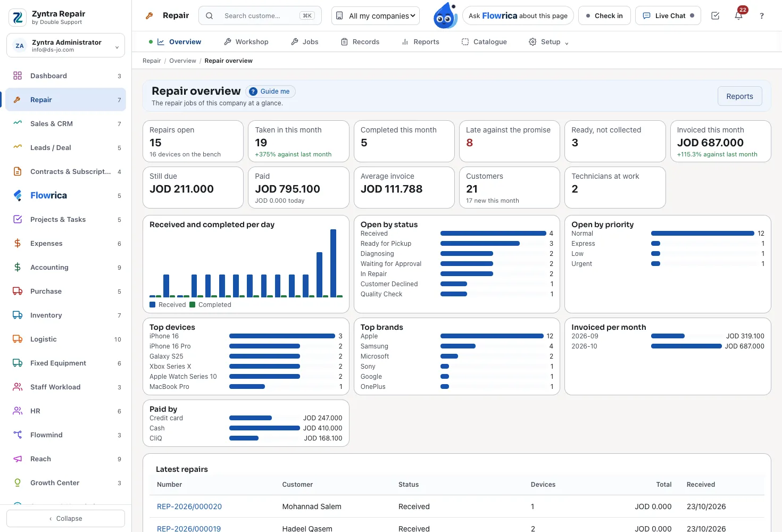Open the tasks checkbox icon in header
Screen dimensions: 782x532
coord(716,16)
